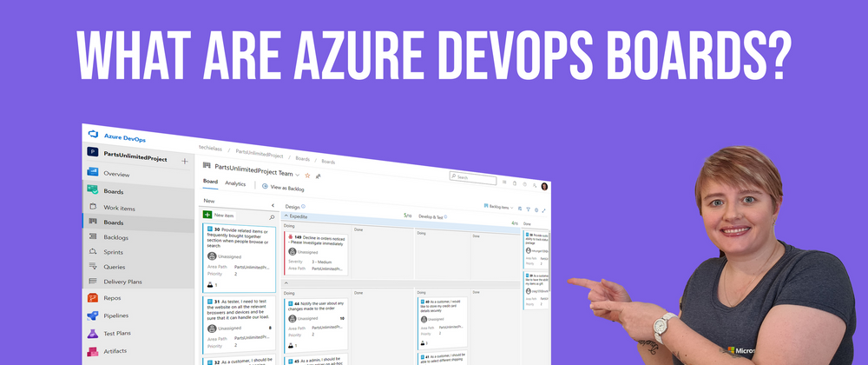Open the Backlog items dropdown
This screenshot has width=868, height=365.
click(x=498, y=209)
